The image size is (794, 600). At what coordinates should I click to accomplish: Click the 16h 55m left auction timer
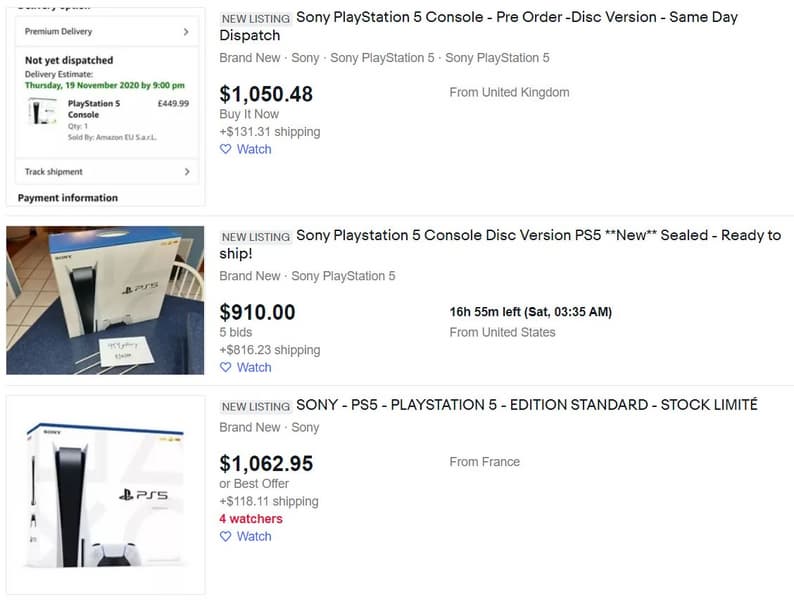coord(530,312)
